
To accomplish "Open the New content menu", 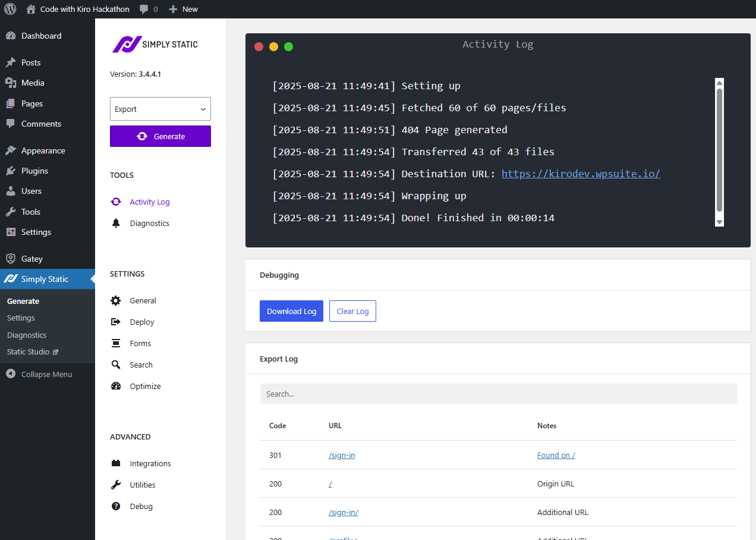I will 183,9.
